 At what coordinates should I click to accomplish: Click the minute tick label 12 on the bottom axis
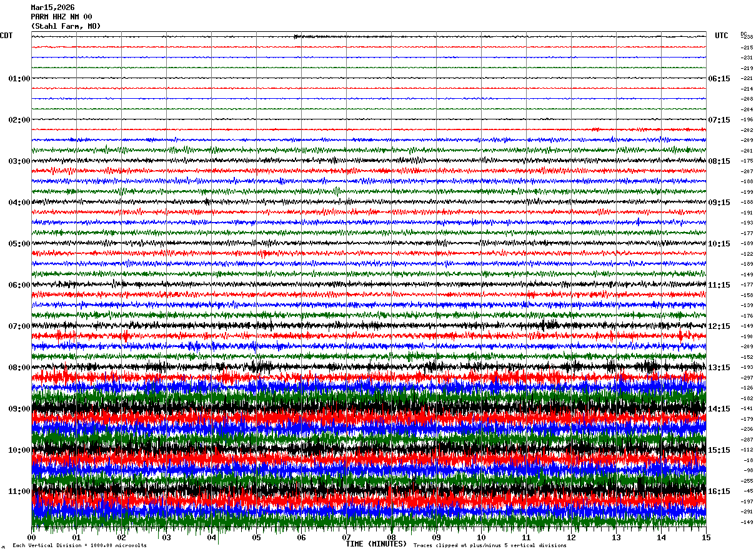tap(571, 537)
